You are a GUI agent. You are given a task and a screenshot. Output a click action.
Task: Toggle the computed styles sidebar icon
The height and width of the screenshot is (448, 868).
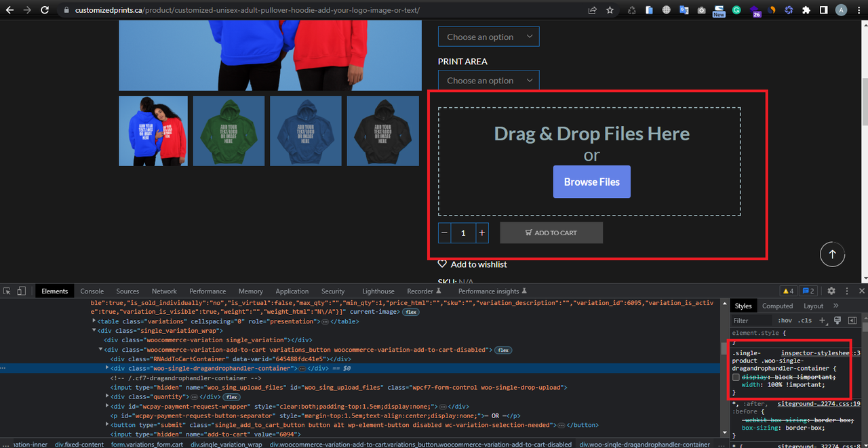point(852,320)
